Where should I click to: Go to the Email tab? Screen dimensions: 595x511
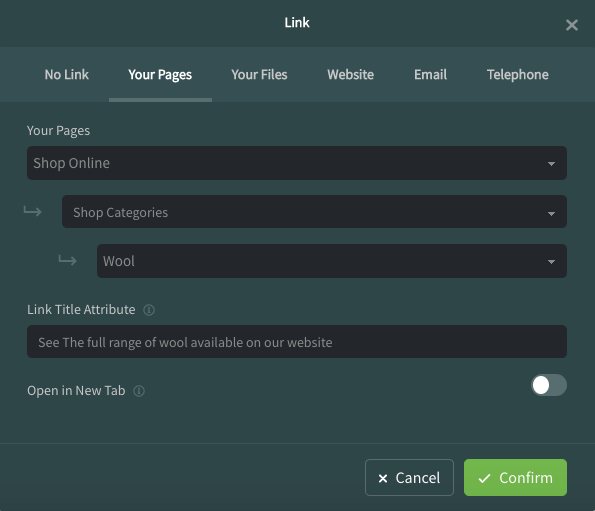pos(430,74)
